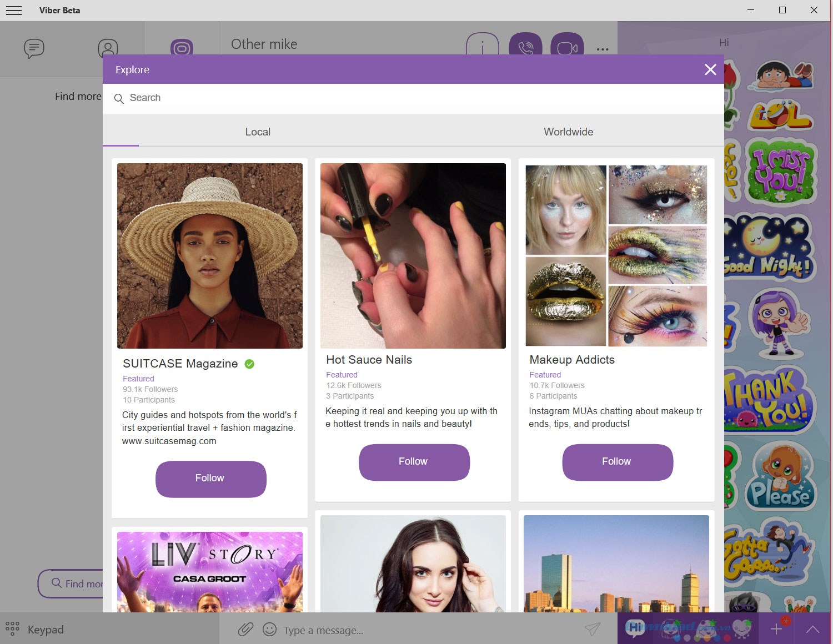Click the 93.1k Followers text
This screenshot has height=644, width=833.
coord(150,389)
